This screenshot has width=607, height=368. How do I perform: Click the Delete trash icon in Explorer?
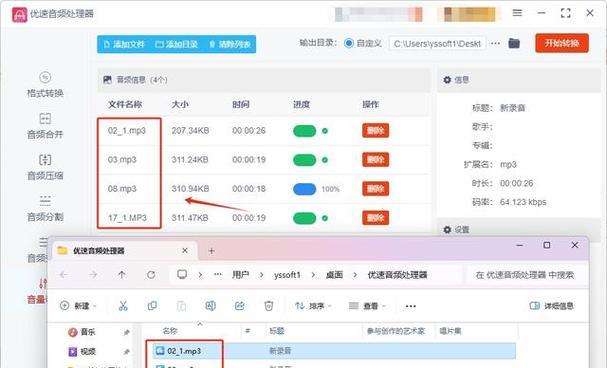coord(269,306)
